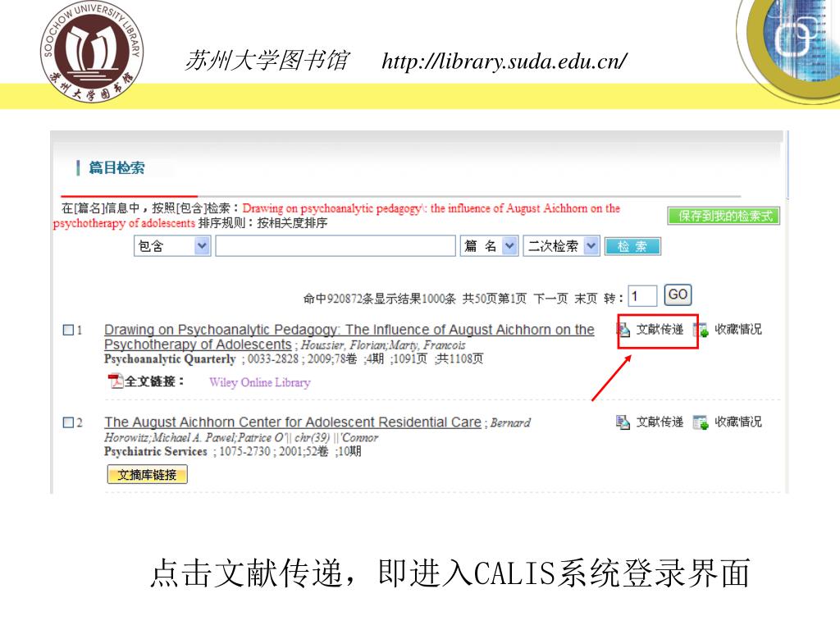Click the holdings status icon for result 2
This screenshot has height=630, width=840.
[701, 422]
